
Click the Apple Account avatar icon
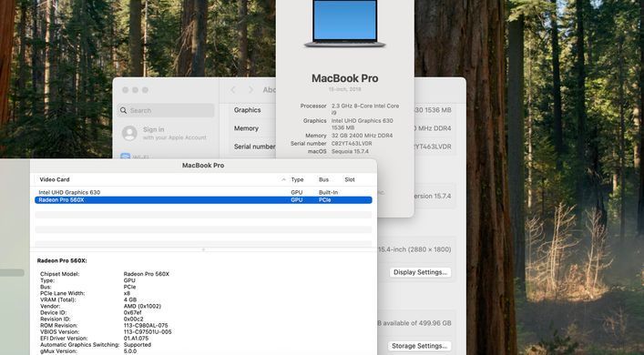[129, 134]
